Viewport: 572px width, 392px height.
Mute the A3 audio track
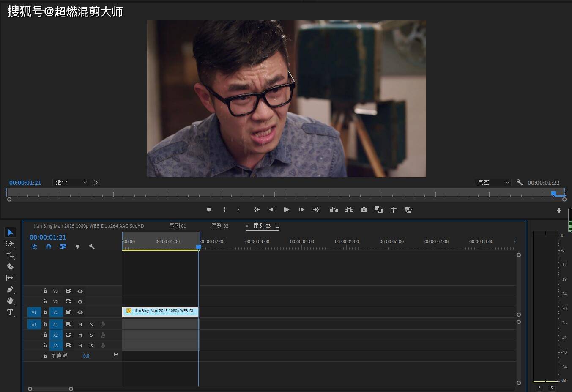click(80, 345)
